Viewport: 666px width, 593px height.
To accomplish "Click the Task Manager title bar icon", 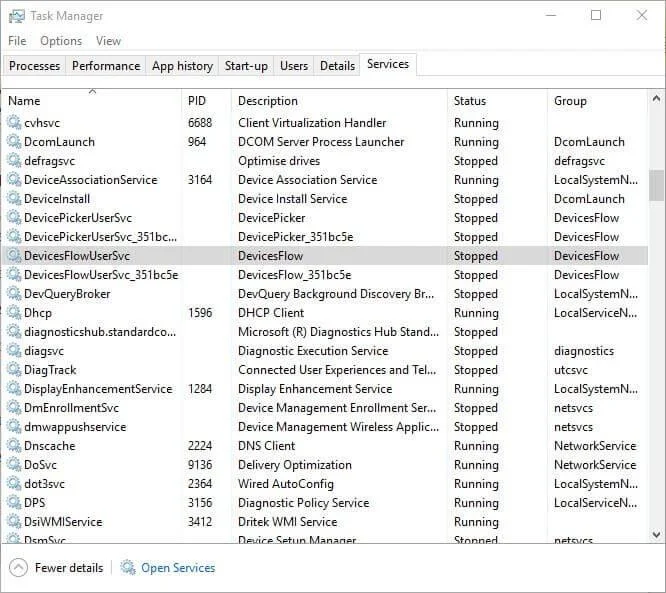I will point(17,16).
